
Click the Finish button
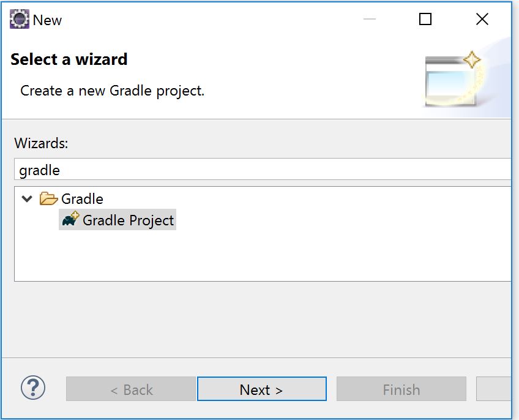(x=401, y=389)
